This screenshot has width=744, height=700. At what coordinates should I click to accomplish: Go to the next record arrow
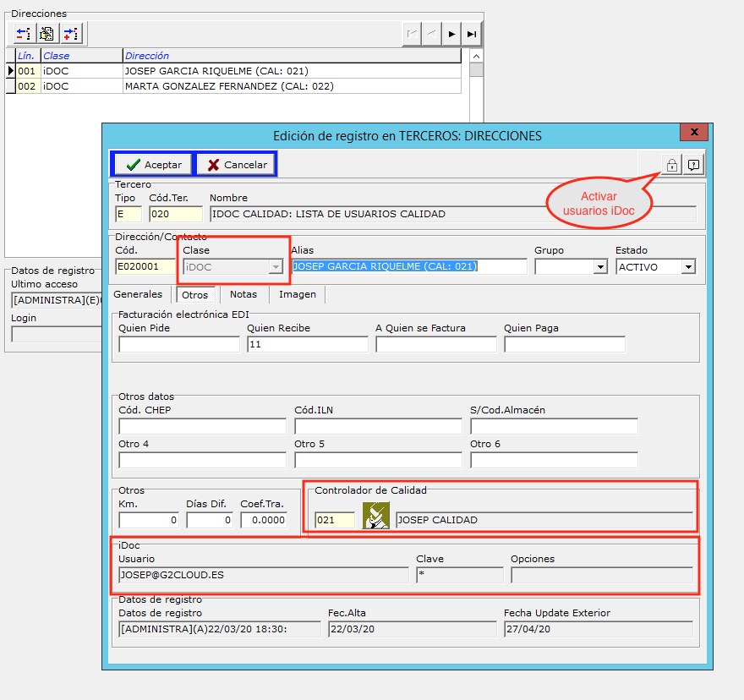point(452,34)
